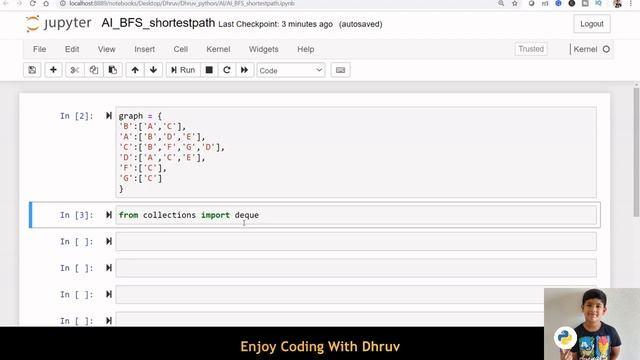Click the Logout button
The image size is (640, 360).
click(x=592, y=24)
